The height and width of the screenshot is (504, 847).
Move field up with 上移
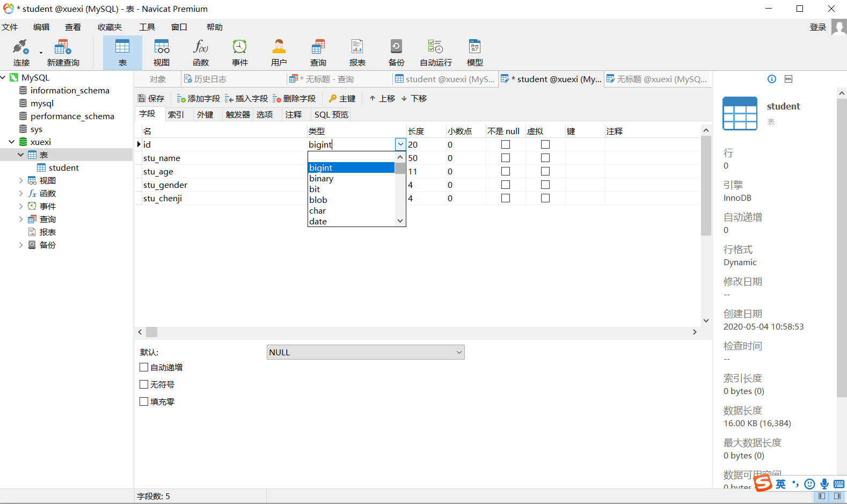(x=382, y=98)
